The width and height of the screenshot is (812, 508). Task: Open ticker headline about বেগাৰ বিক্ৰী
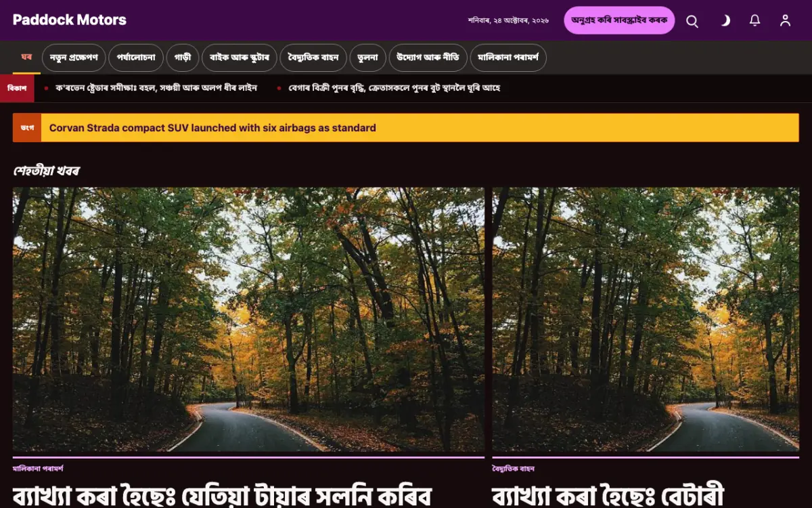pos(394,88)
